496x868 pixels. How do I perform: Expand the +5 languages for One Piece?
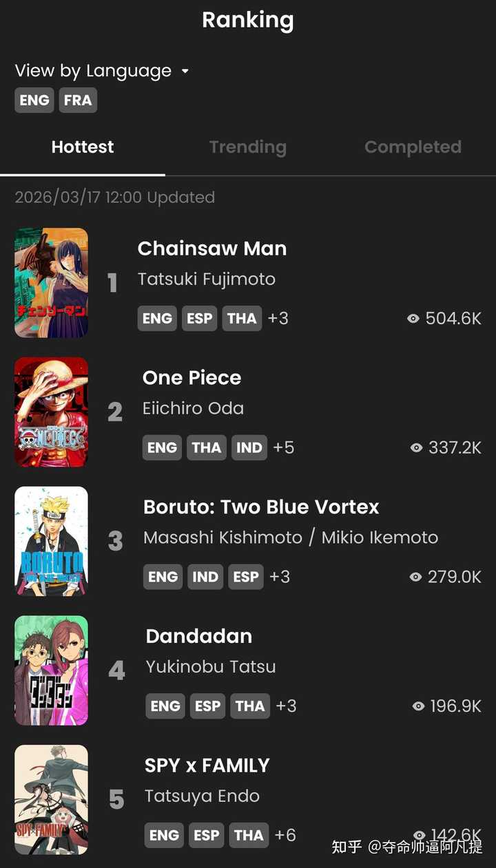click(284, 448)
